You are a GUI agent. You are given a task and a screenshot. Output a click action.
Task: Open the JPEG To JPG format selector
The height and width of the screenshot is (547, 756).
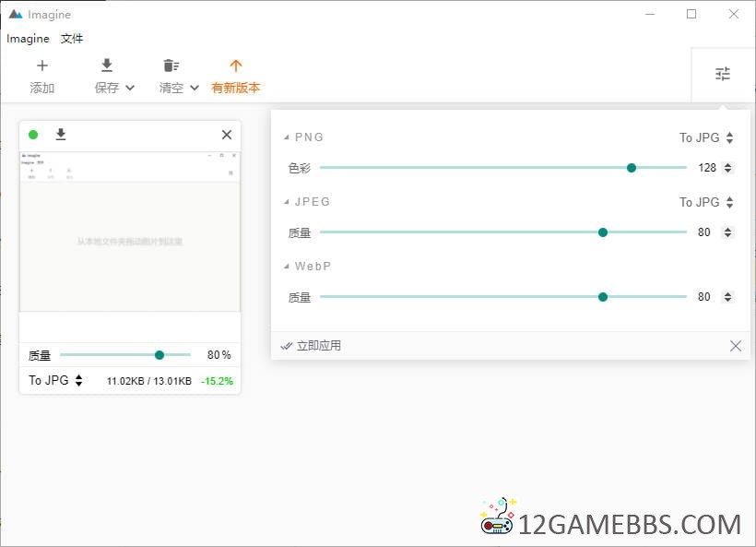pyautogui.click(x=706, y=202)
